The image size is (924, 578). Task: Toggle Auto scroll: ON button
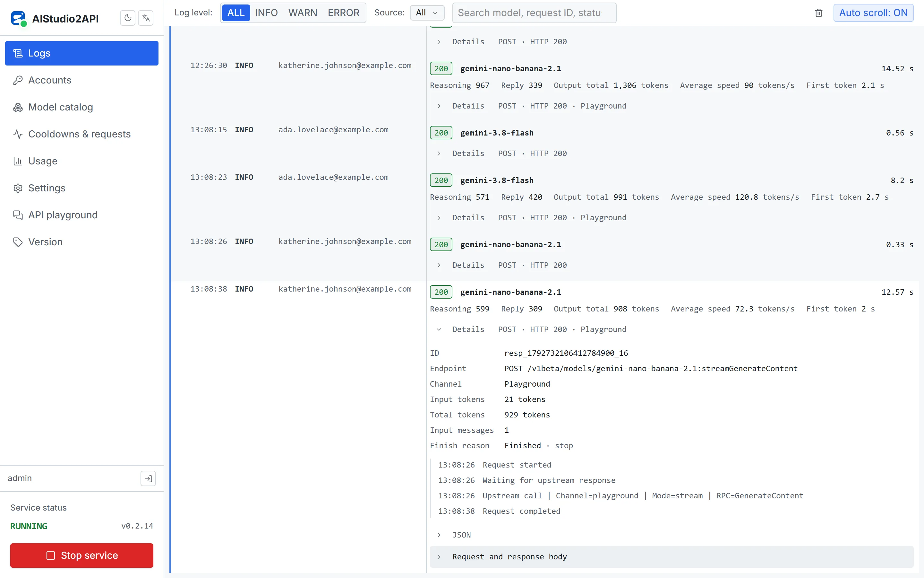click(x=873, y=13)
